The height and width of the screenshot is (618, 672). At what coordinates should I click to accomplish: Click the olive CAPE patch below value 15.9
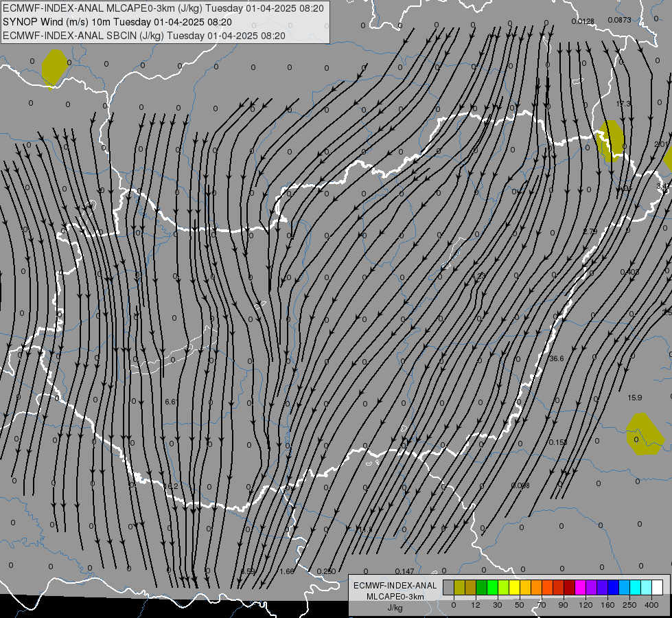pyautogui.click(x=644, y=434)
